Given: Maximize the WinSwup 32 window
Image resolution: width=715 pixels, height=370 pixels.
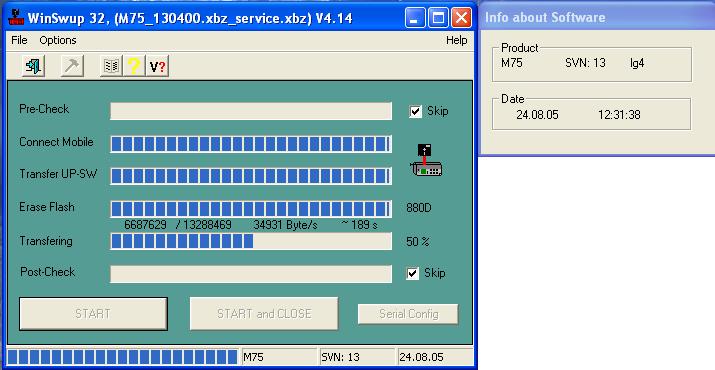Looking at the screenshot, I should [x=438, y=18].
